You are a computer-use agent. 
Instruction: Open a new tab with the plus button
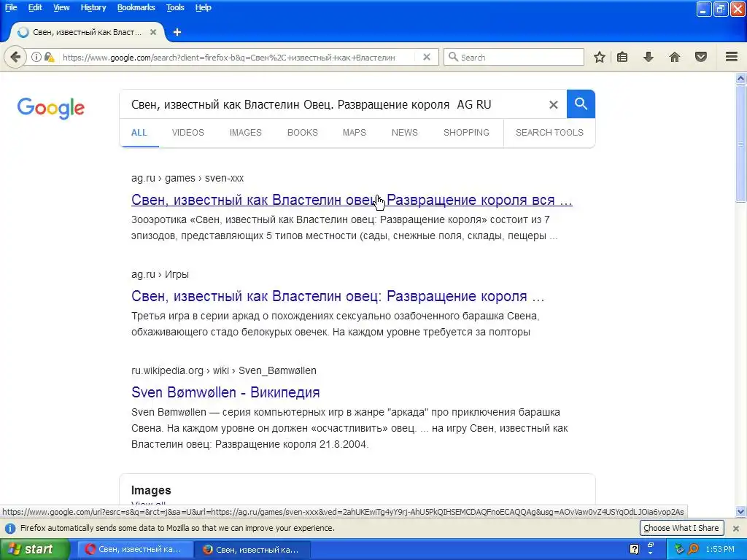[177, 32]
